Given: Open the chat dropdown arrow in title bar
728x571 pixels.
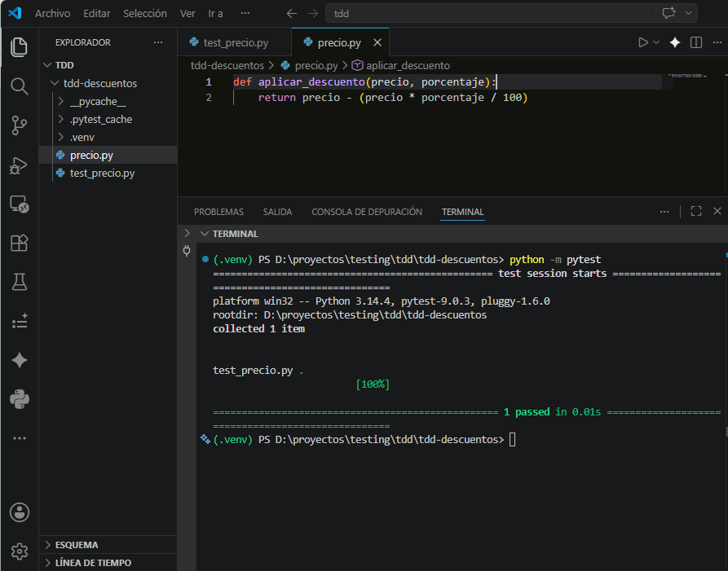Looking at the screenshot, I should (689, 13).
